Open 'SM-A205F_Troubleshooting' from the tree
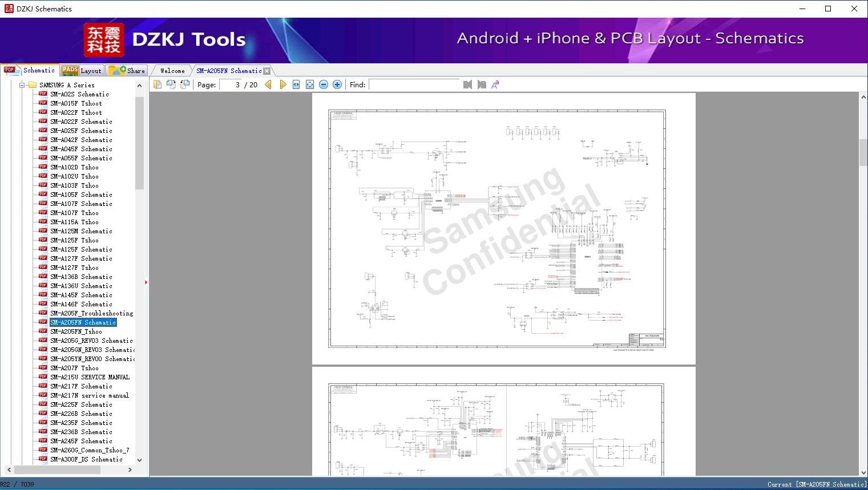This screenshot has width=868, height=490. (x=91, y=313)
